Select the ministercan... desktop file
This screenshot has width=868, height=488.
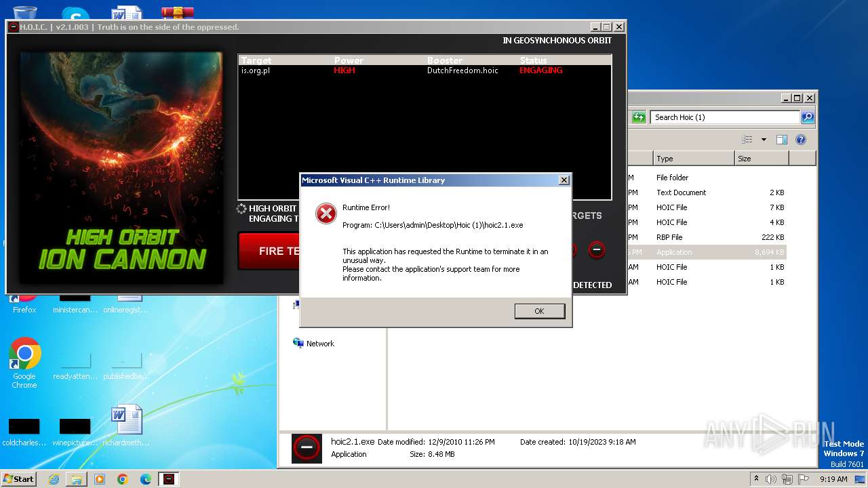point(75,303)
